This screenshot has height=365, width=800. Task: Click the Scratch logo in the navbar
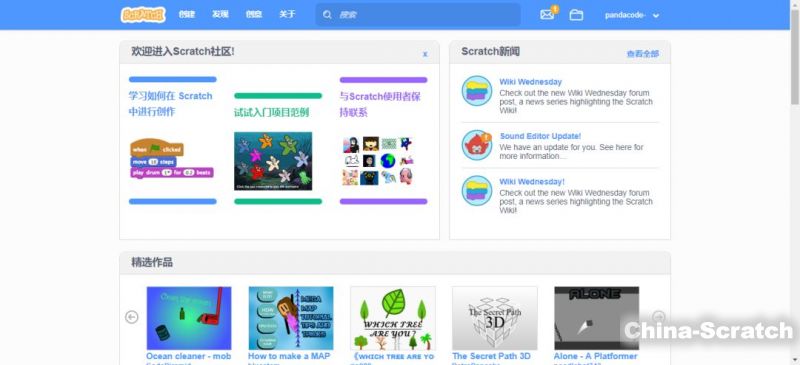pos(143,14)
